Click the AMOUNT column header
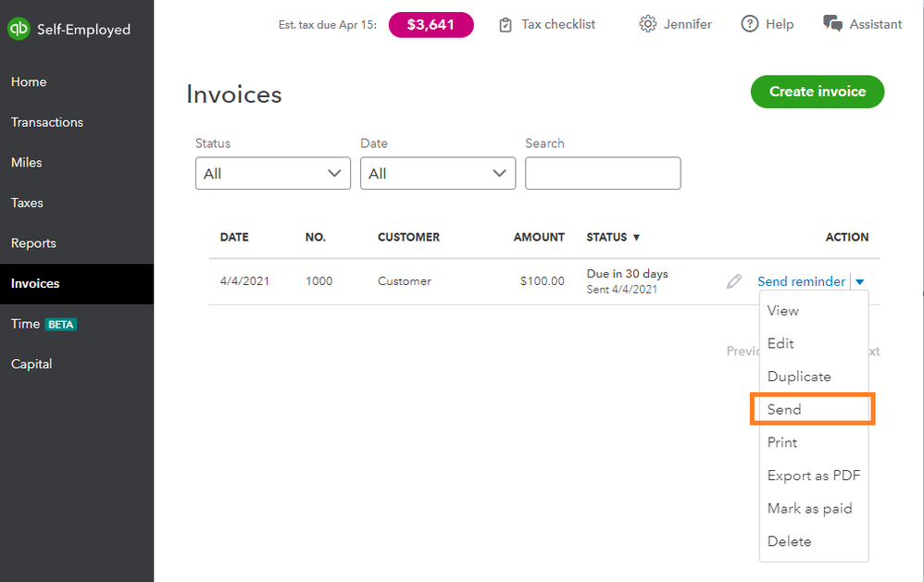Screen dimensions: 924x582 click(539, 237)
